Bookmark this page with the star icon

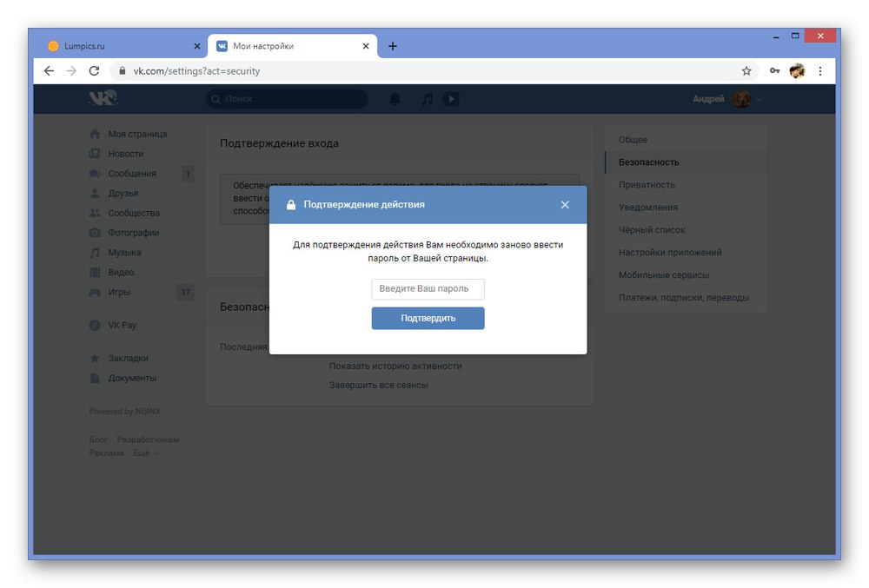(x=746, y=71)
